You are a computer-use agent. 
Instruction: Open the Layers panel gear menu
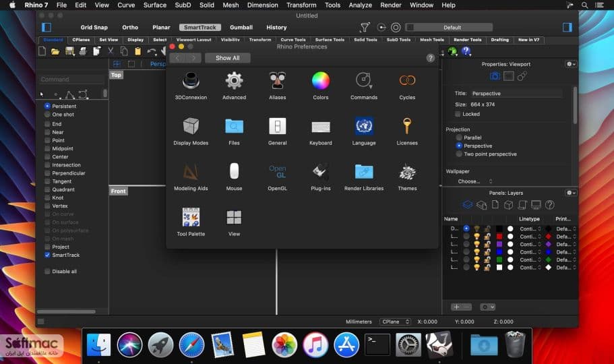point(571,193)
